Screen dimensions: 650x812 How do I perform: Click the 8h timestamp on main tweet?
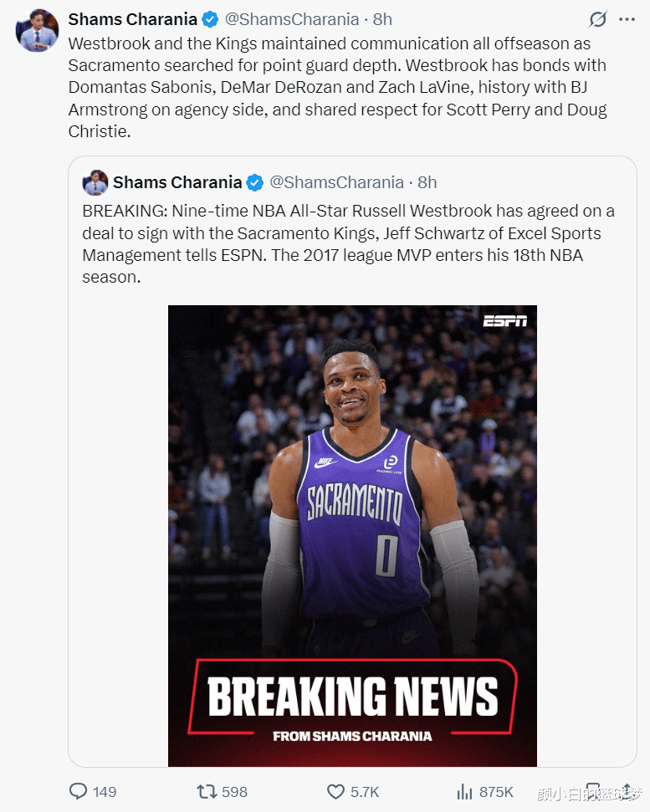click(x=382, y=20)
